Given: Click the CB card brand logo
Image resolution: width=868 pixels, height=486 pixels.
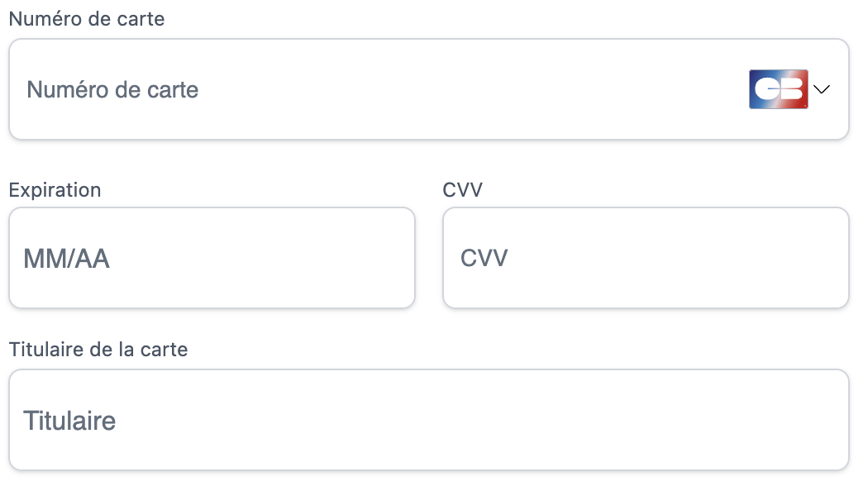Looking at the screenshot, I should 778,89.
